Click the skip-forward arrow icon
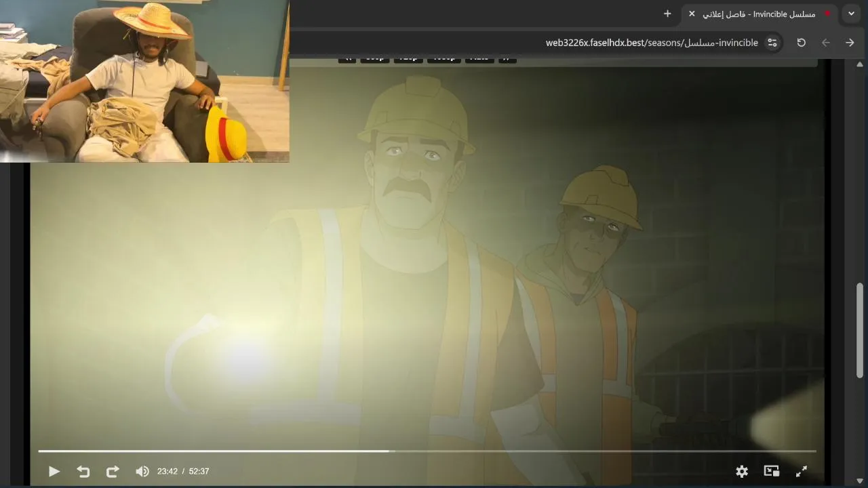 click(113, 471)
